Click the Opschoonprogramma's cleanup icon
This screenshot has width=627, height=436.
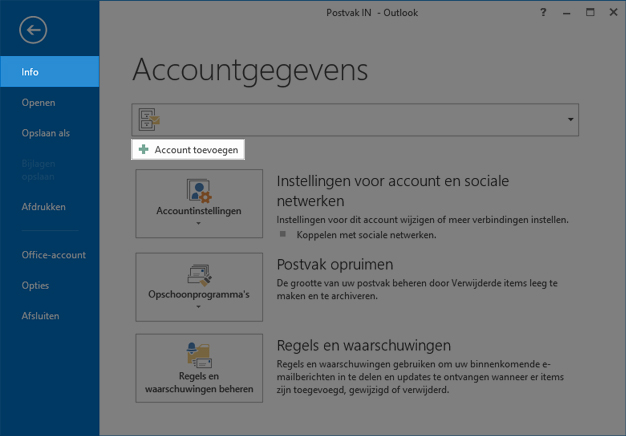(199, 275)
